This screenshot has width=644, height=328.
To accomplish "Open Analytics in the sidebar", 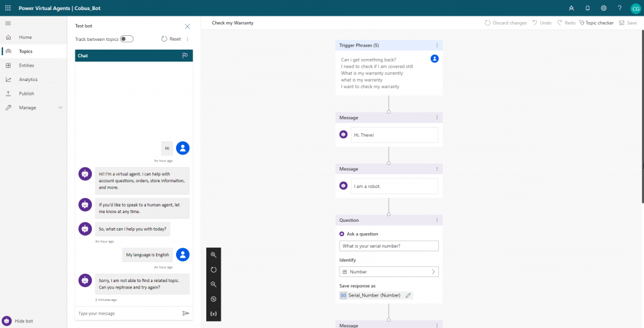I will [33, 79].
